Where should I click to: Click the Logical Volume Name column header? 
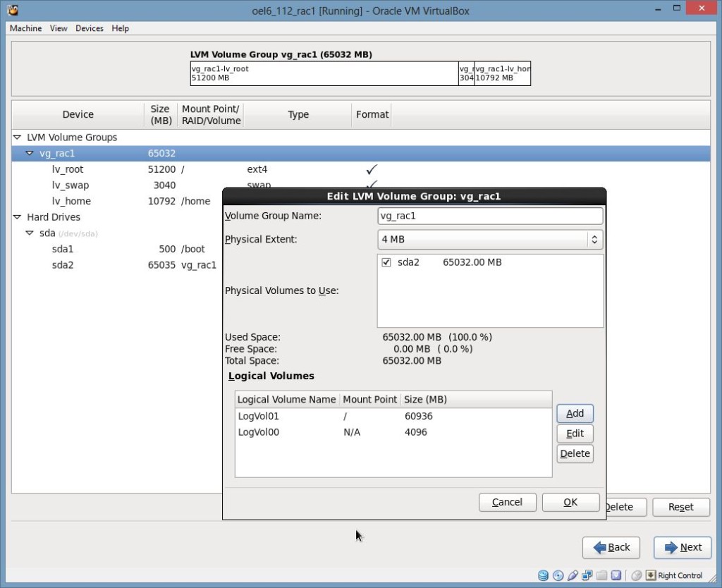coord(287,400)
